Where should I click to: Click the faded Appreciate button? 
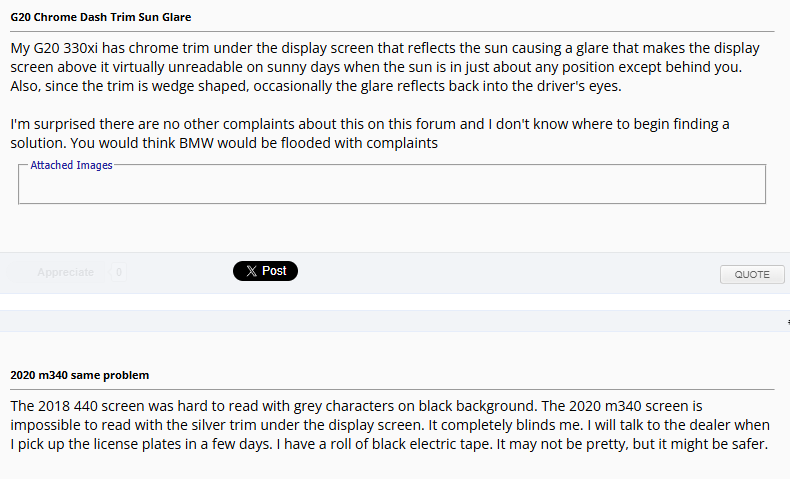pyautogui.click(x=65, y=272)
